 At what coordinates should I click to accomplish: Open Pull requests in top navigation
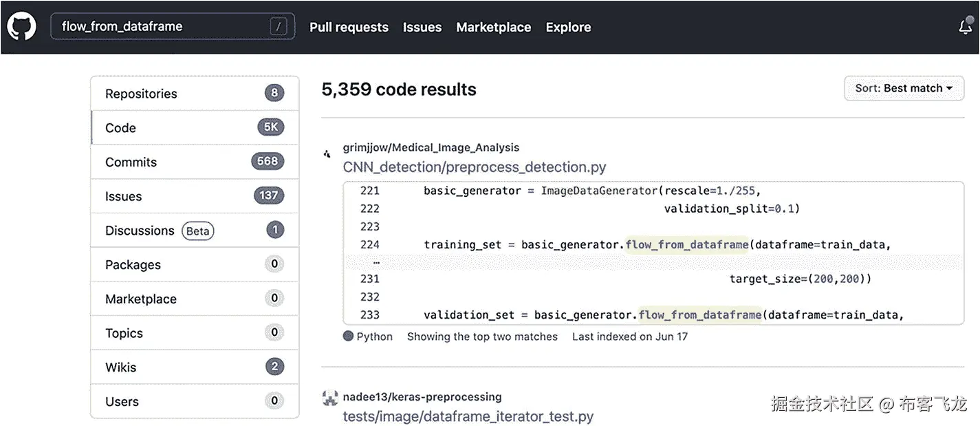click(x=349, y=28)
